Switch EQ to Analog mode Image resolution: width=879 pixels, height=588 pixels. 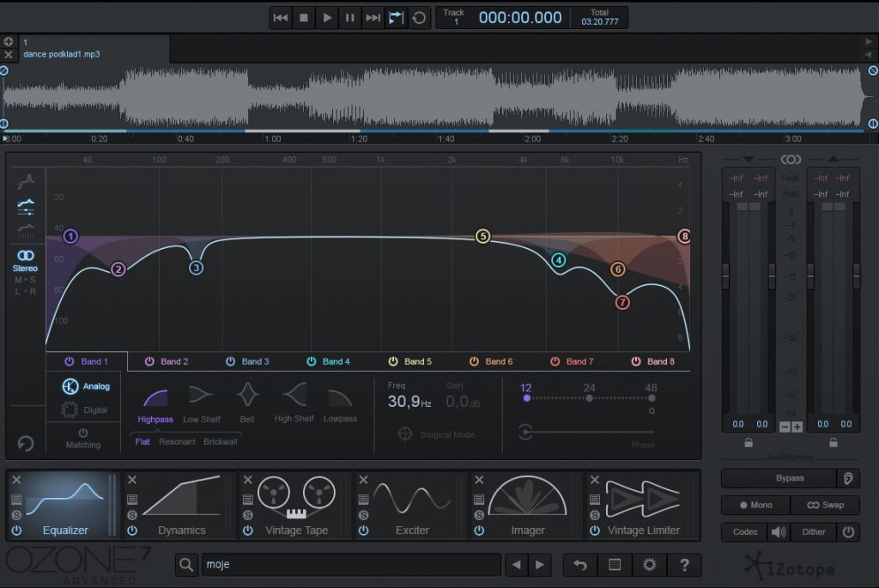(85, 386)
